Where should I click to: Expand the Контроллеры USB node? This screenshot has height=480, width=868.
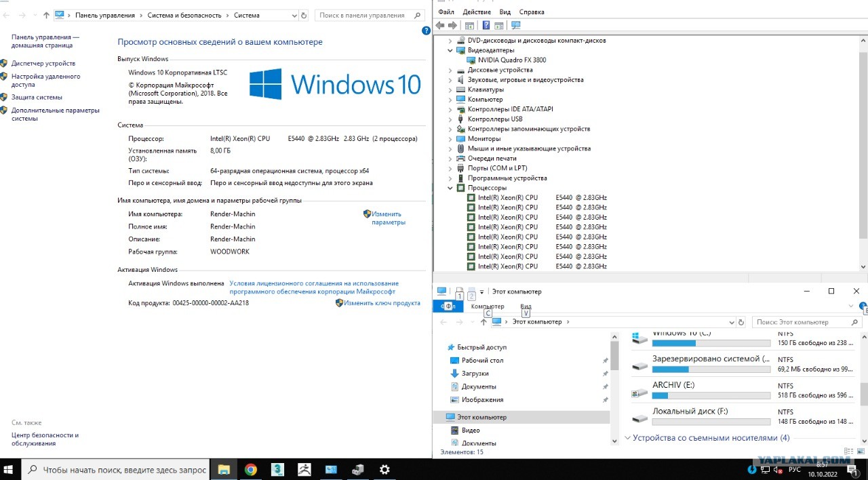pyautogui.click(x=450, y=119)
